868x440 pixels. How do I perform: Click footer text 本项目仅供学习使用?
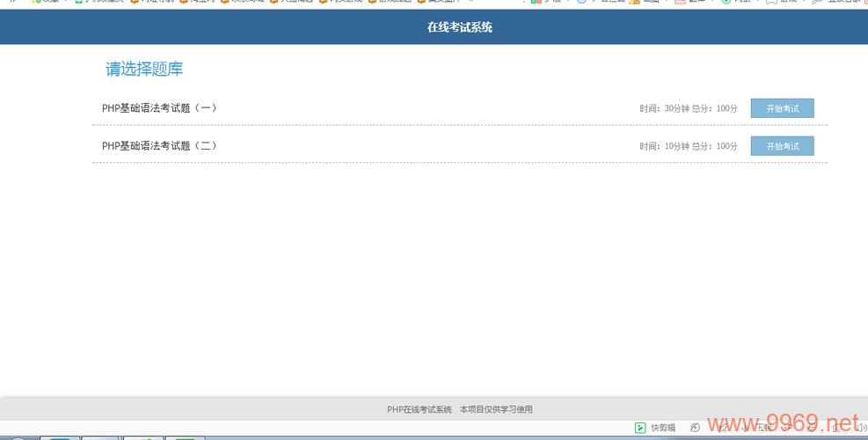pyautogui.click(x=496, y=409)
